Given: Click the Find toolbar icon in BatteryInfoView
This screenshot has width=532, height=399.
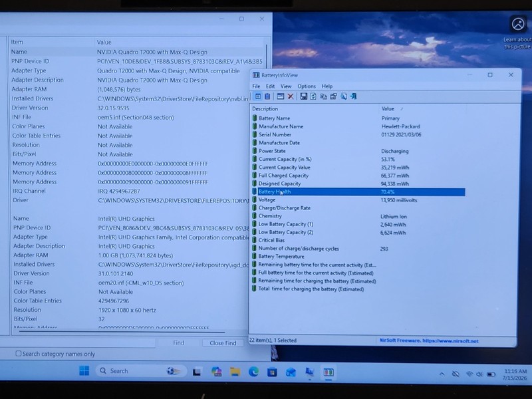Looking at the screenshot, I should 344,96.
